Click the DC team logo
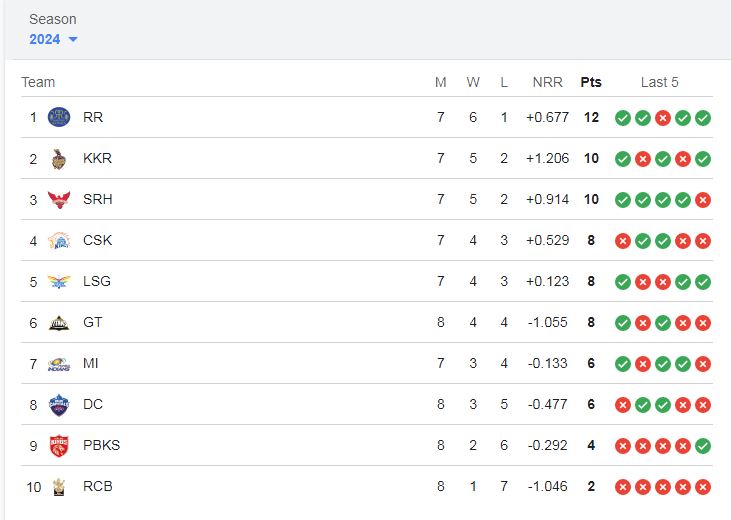Viewport: 731px width, 520px height. [x=59, y=405]
